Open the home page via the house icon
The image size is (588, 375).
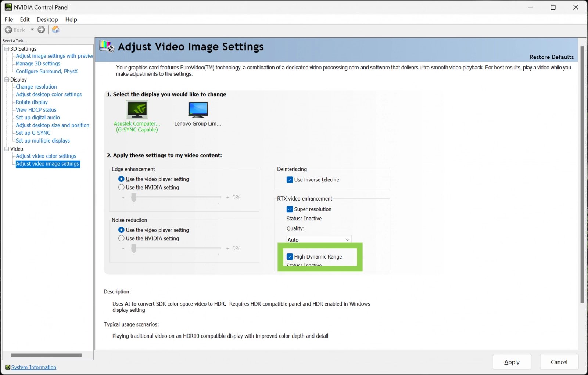tap(55, 29)
